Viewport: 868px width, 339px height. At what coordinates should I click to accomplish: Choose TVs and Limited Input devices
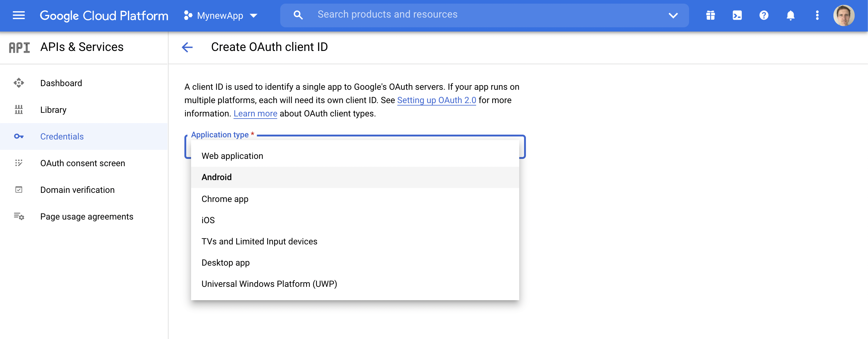(355, 241)
